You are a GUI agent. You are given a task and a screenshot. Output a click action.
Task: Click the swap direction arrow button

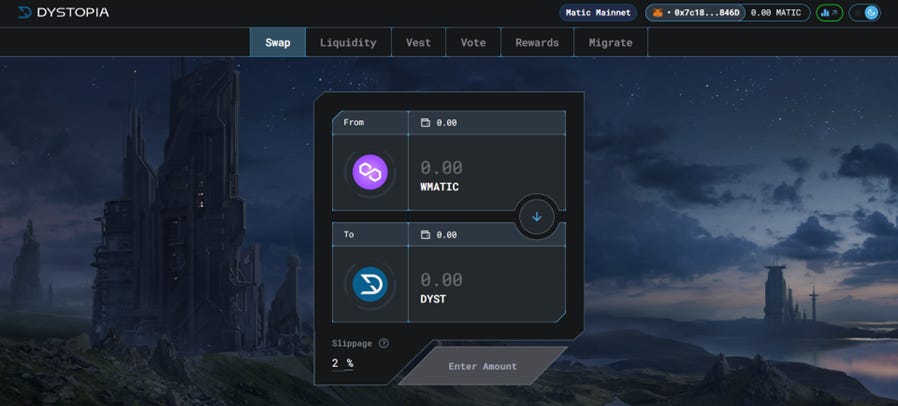click(x=537, y=217)
